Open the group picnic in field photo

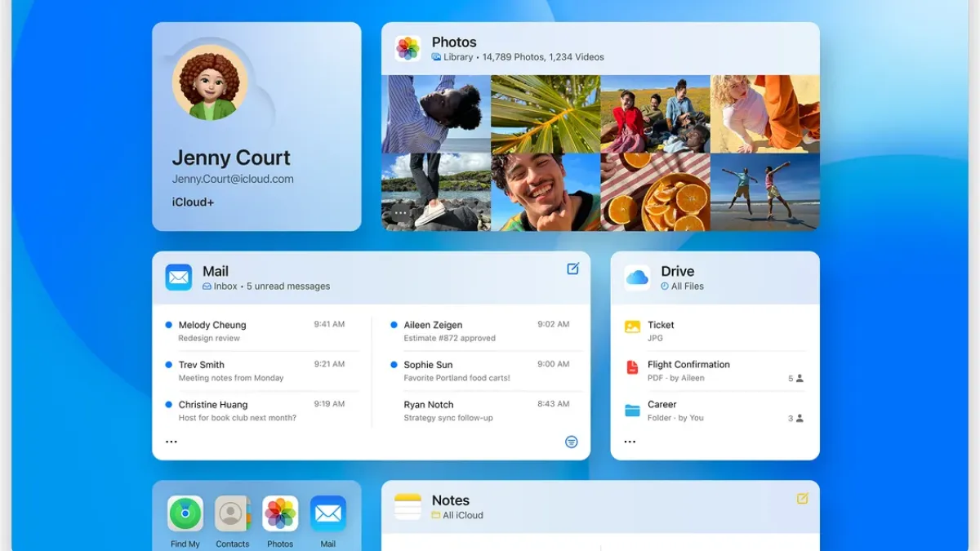click(x=655, y=114)
